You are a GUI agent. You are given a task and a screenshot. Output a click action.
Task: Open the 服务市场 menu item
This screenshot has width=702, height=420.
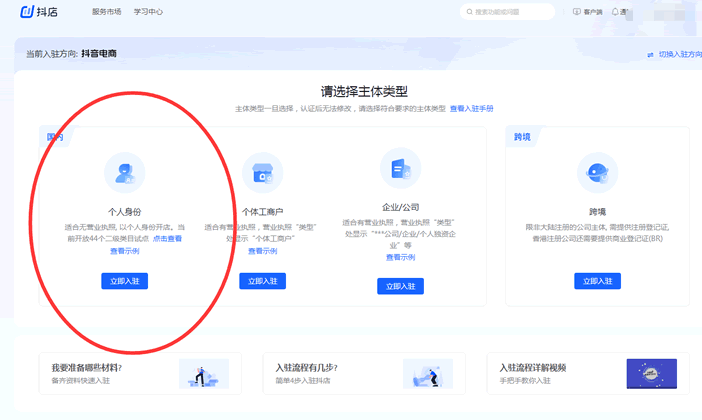pyautogui.click(x=106, y=12)
